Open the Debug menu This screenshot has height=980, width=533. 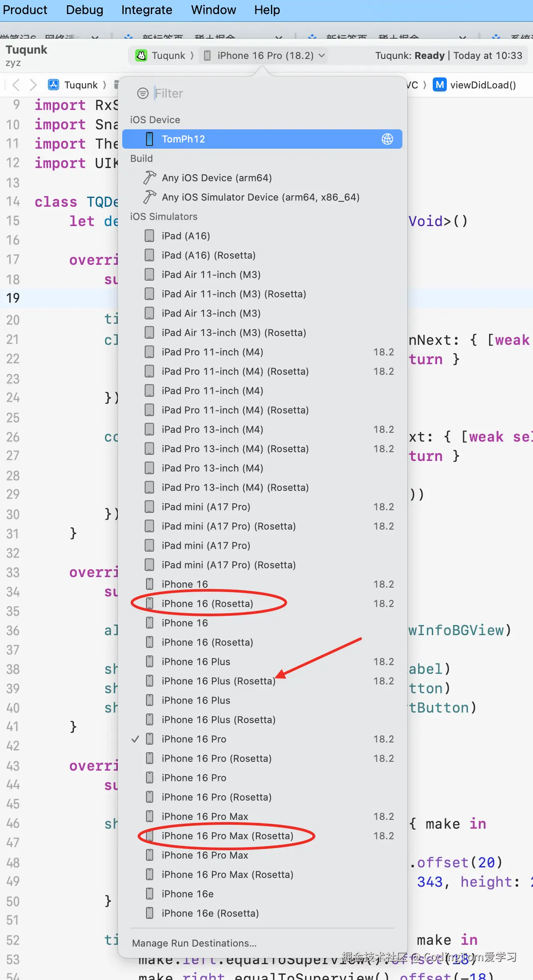pos(84,10)
